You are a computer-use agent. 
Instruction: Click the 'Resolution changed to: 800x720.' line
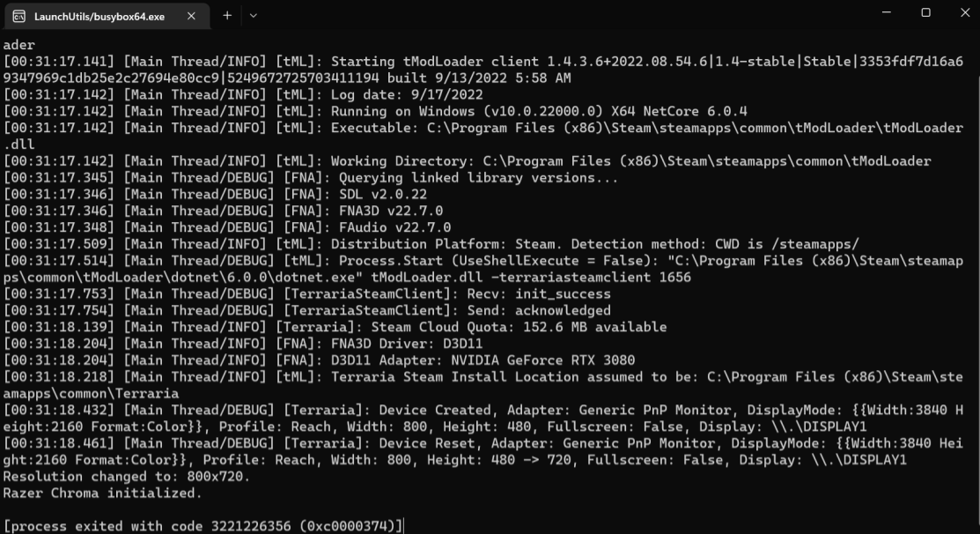pos(128,477)
